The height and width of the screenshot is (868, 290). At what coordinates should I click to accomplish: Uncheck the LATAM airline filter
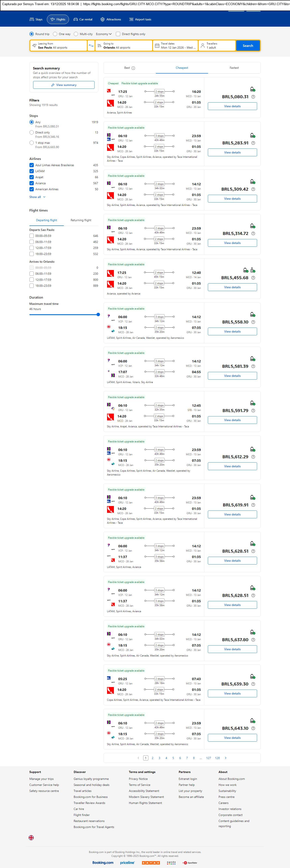pos(32,171)
